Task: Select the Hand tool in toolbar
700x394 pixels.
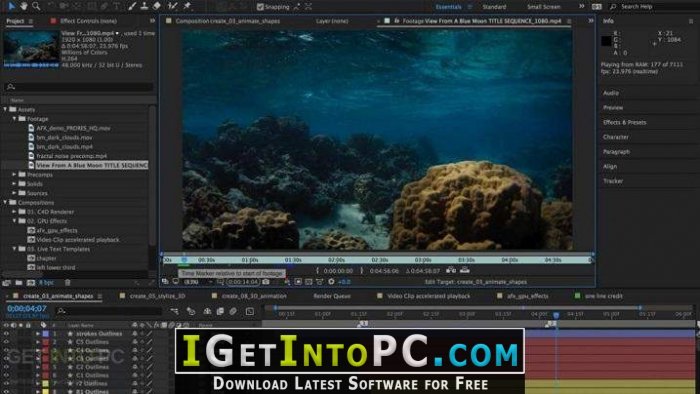Action: (23, 6)
